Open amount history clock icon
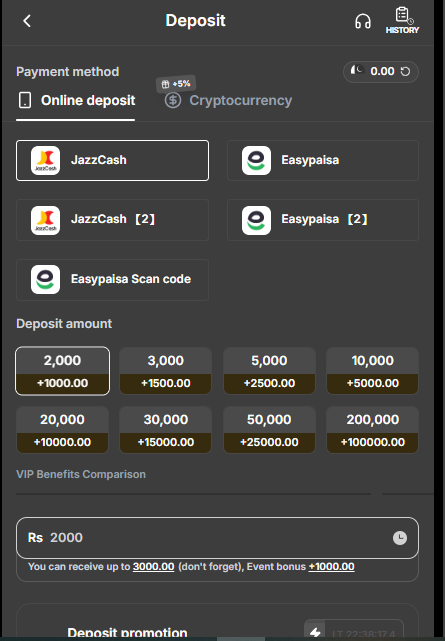This screenshot has width=445, height=641. pyautogui.click(x=400, y=538)
